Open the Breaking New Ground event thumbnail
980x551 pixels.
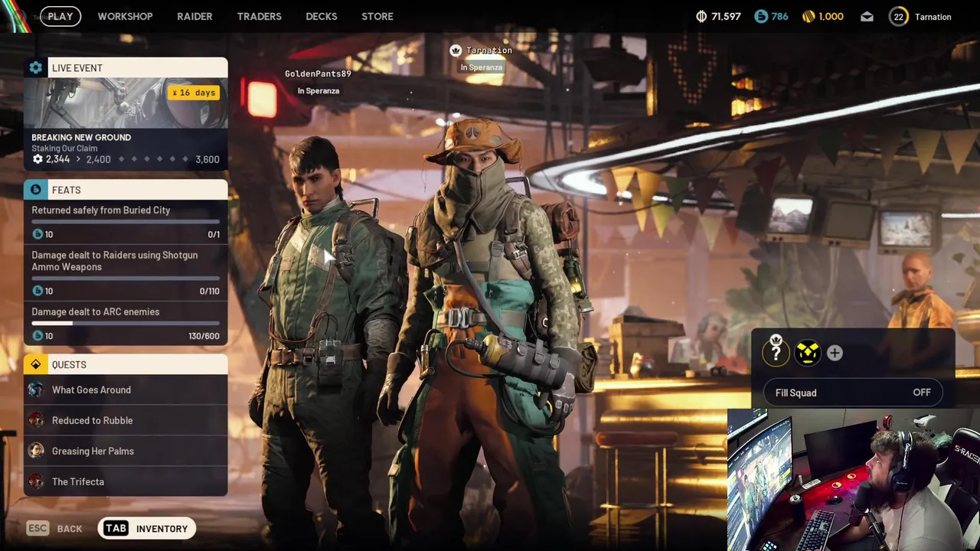126,103
